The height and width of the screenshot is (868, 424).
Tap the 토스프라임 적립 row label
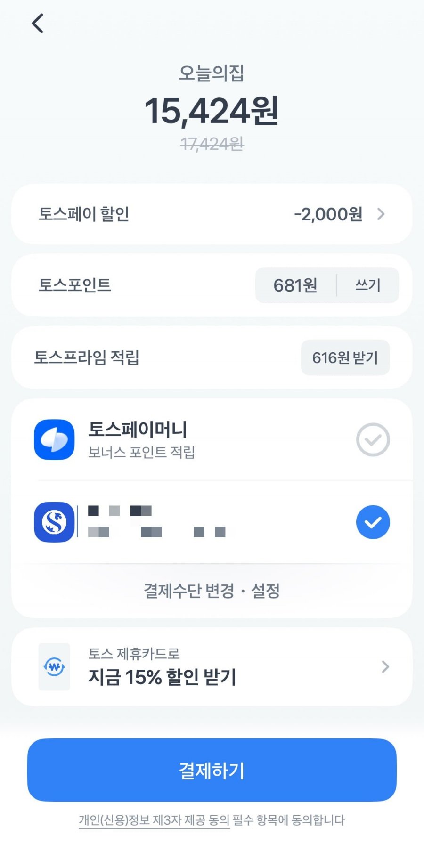(87, 357)
